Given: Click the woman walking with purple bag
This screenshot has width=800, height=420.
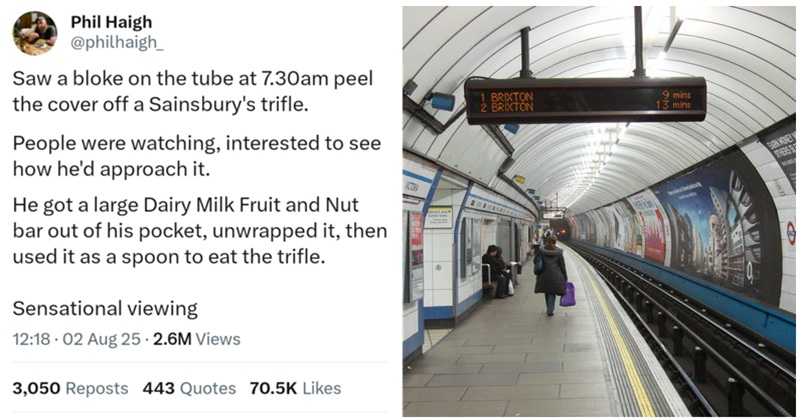Looking at the screenshot, I should tap(550, 273).
